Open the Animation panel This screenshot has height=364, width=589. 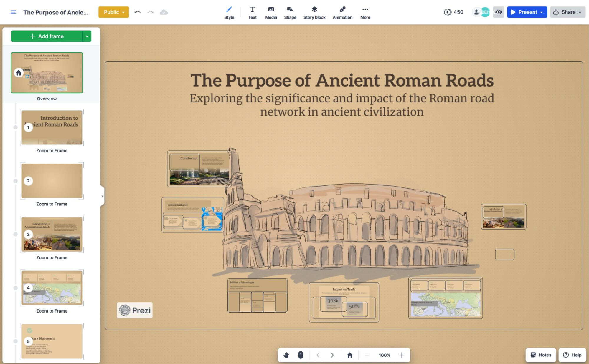pyautogui.click(x=342, y=12)
